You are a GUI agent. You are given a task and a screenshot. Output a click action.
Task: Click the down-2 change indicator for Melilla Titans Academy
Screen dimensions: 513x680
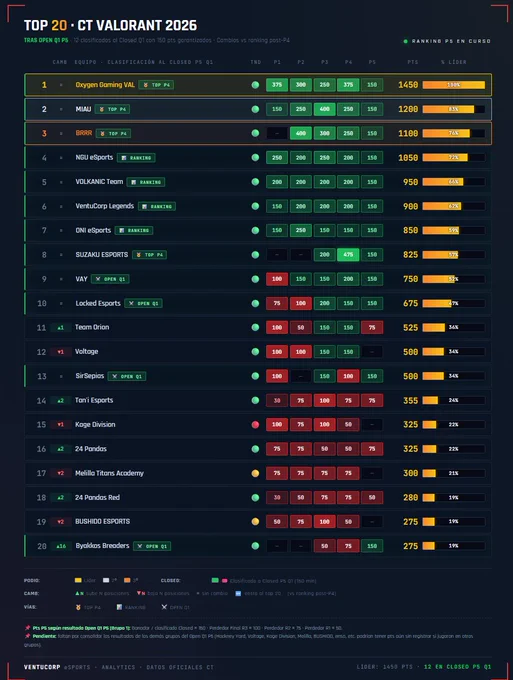point(61,474)
